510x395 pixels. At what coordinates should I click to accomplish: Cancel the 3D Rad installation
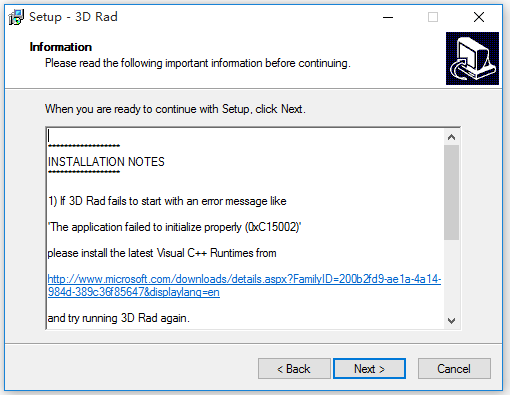(454, 369)
